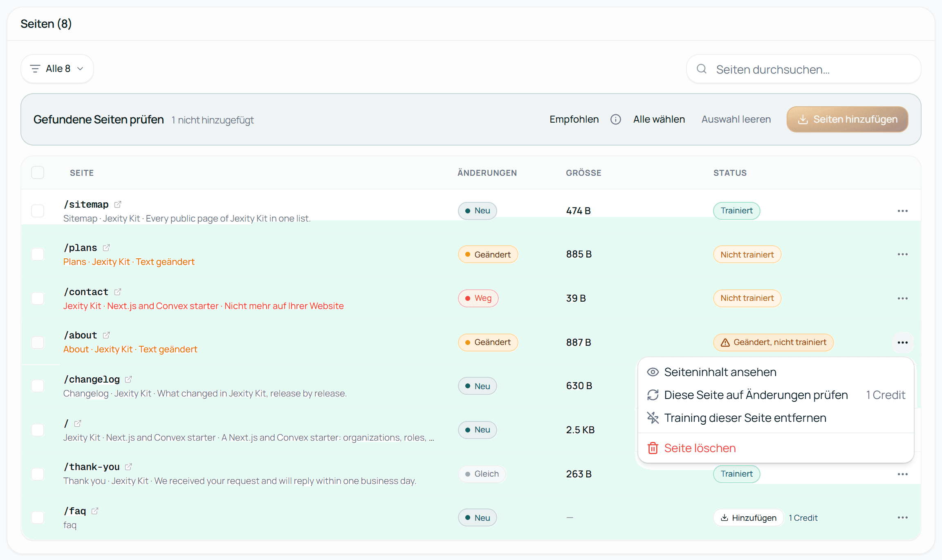Check the /contact row checkbox
This screenshot has height=560, width=942.
pyautogui.click(x=38, y=298)
